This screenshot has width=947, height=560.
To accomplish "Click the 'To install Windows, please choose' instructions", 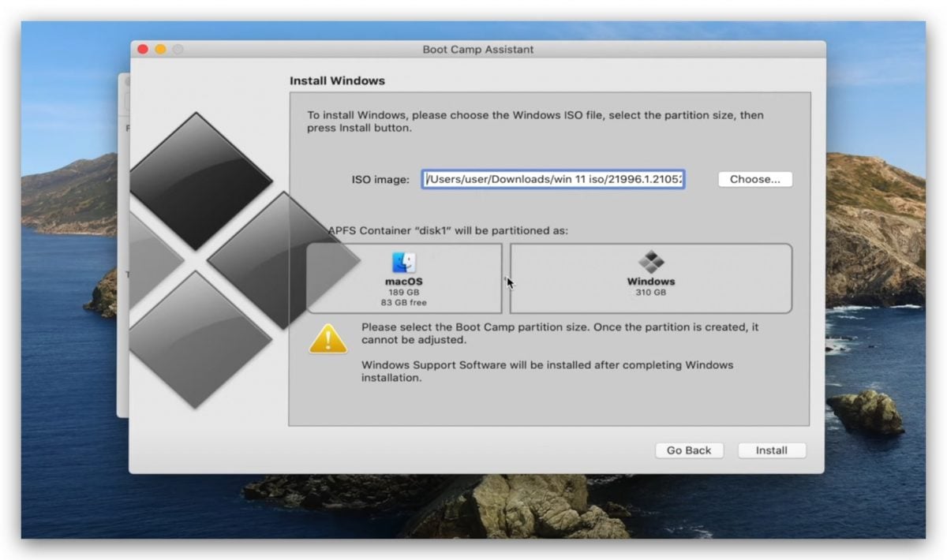I will pos(535,121).
